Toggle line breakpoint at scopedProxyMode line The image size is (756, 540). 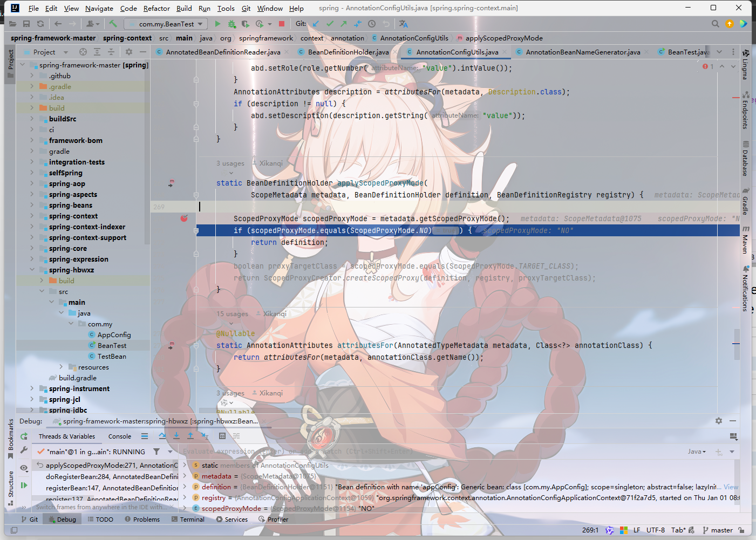pyautogui.click(x=184, y=218)
